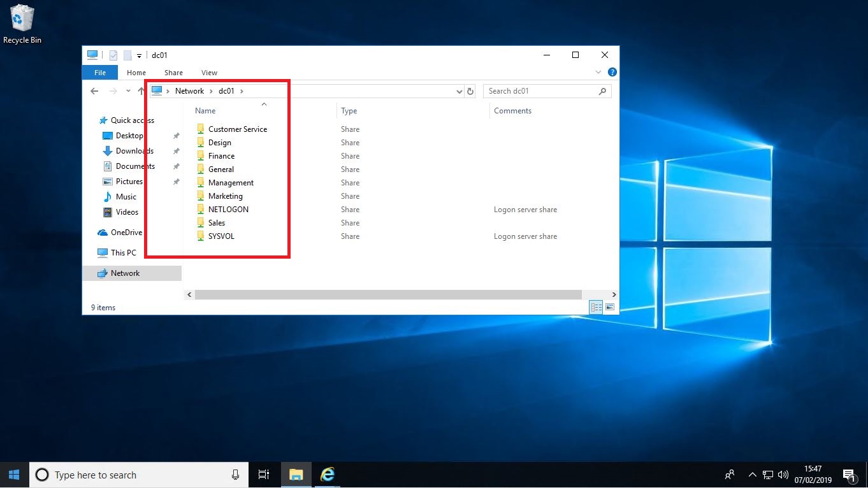Viewport: 868px width, 488px height.
Task: Switch to Details view in status bar
Action: click(x=596, y=307)
